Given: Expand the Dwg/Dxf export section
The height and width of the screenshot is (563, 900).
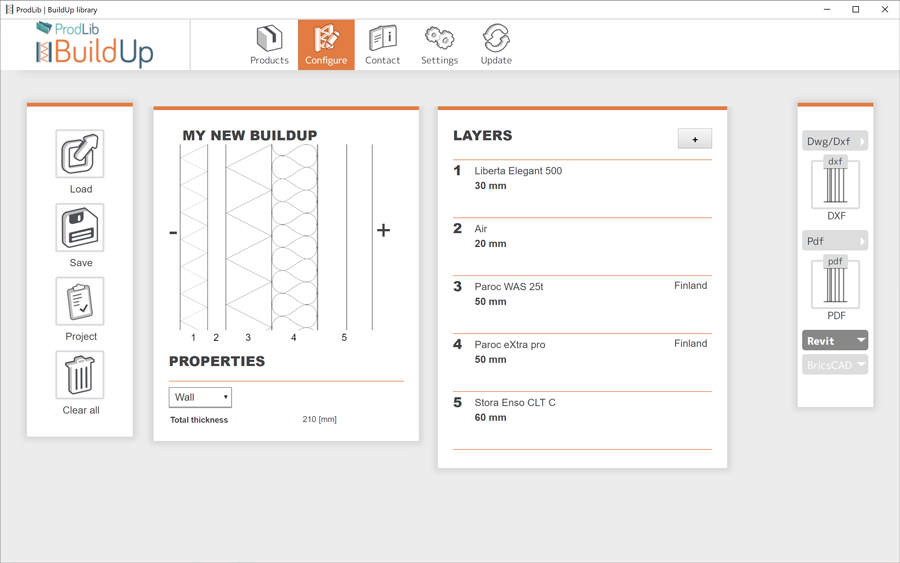Looking at the screenshot, I should [x=835, y=141].
